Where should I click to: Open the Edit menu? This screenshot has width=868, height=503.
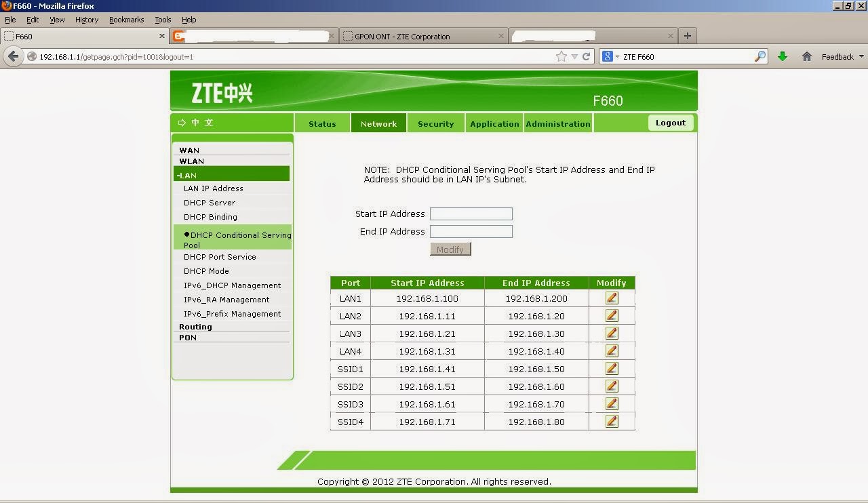(x=33, y=20)
